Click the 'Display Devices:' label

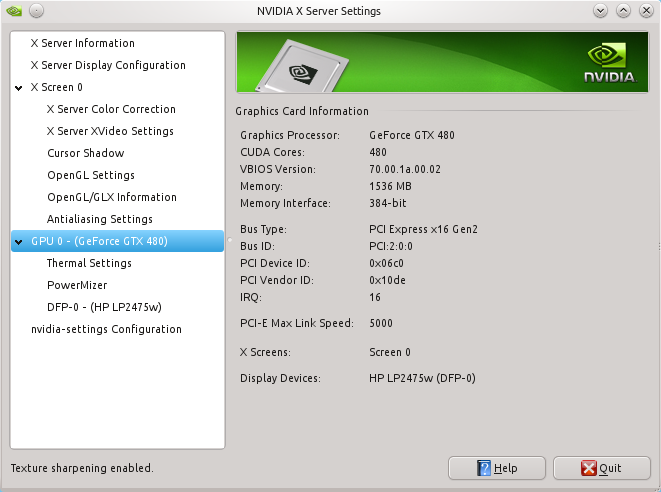coord(280,378)
